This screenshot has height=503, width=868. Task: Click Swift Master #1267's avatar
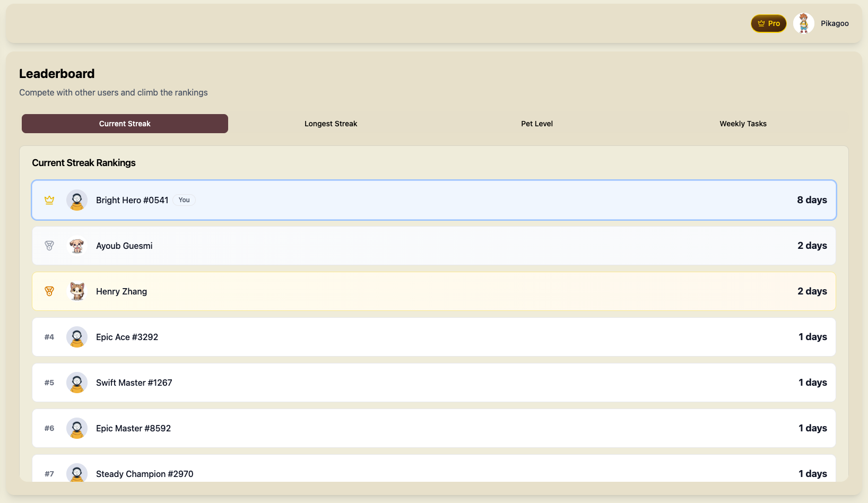pyautogui.click(x=77, y=383)
